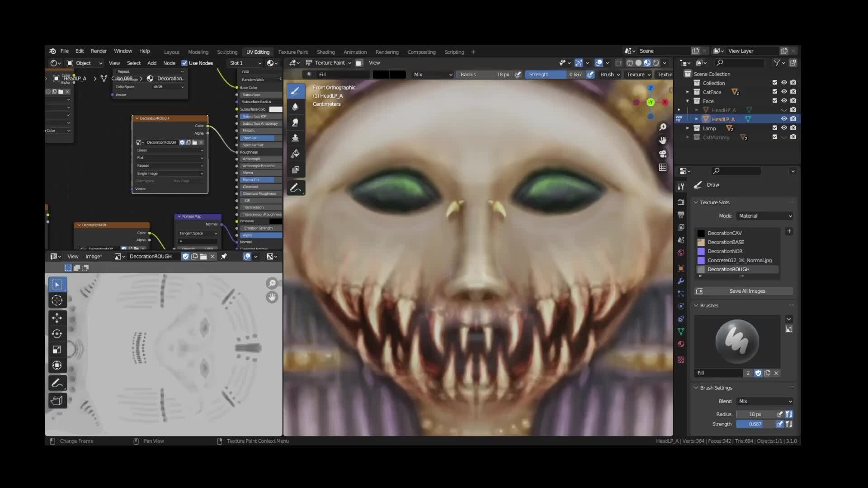Switch viewport to Rendered shading mode
This screenshot has width=868, height=488.
tap(655, 63)
